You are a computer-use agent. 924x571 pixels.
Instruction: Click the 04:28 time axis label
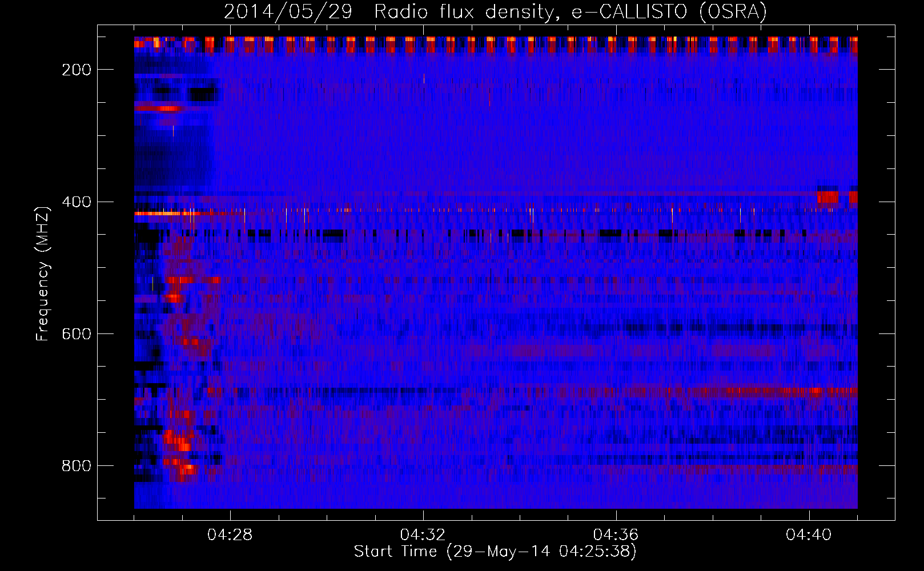(x=230, y=534)
